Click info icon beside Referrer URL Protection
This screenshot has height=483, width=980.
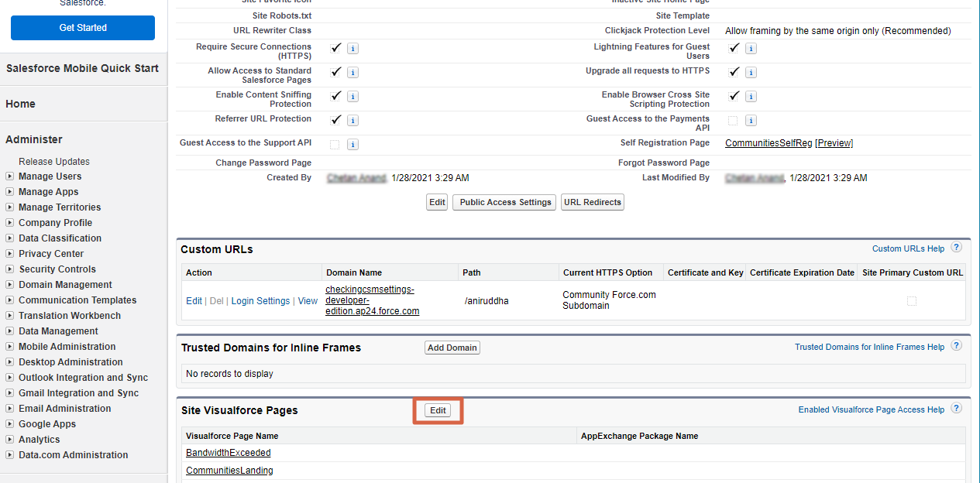[x=352, y=121]
